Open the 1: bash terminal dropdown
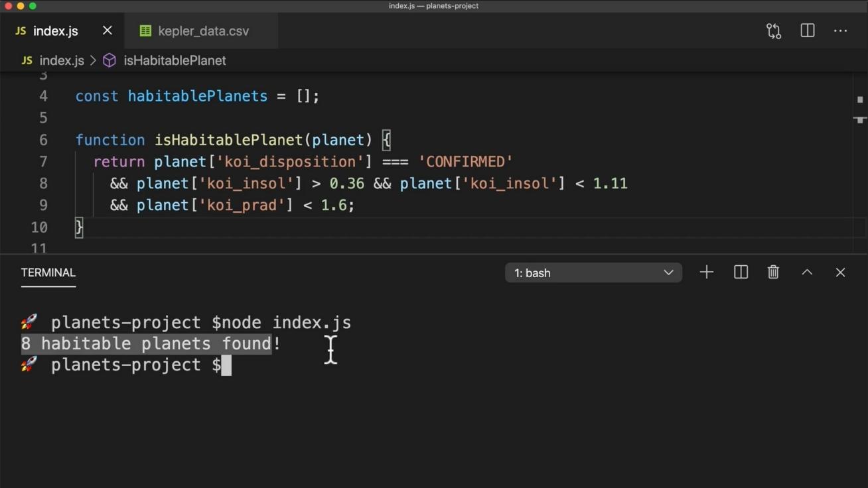This screenshot has width=868, height=488. (x=593, y=272)
